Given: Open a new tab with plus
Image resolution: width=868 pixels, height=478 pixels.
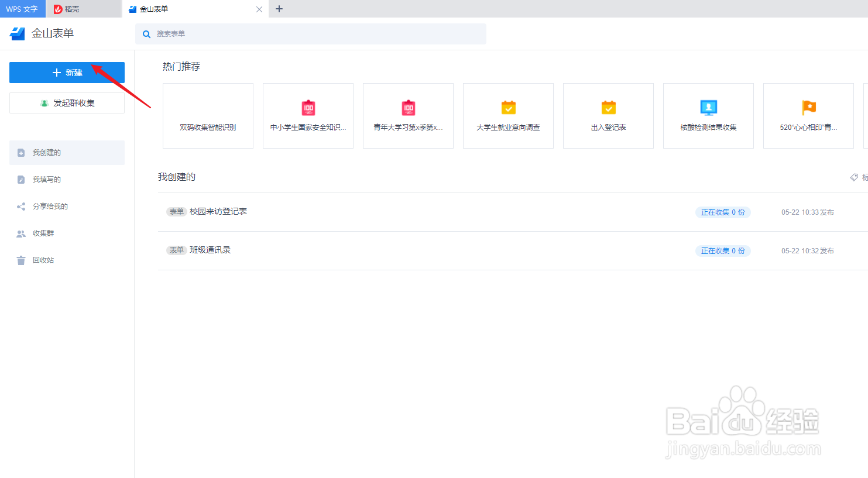Looking at the screenshot, I should point(279,9).
